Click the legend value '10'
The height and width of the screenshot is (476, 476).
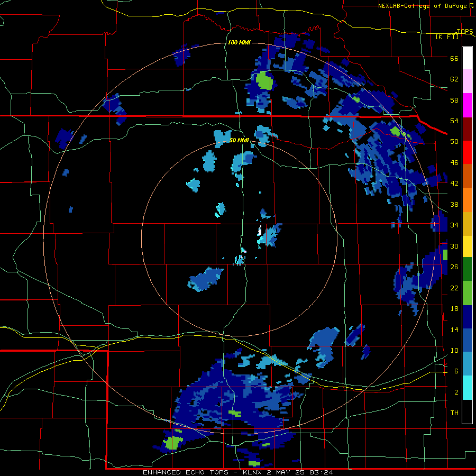click(454, 350)
